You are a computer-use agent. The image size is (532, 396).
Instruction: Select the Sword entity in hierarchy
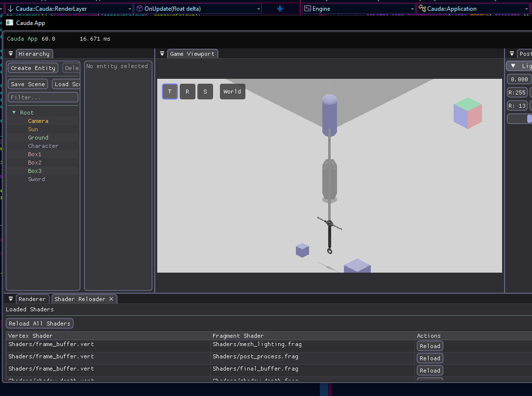point(36,179)
